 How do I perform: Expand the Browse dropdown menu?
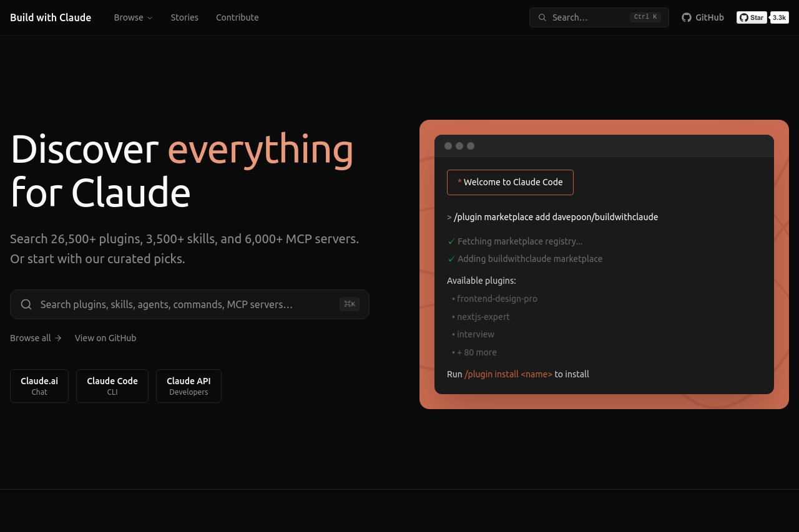[x=133, y=17]
